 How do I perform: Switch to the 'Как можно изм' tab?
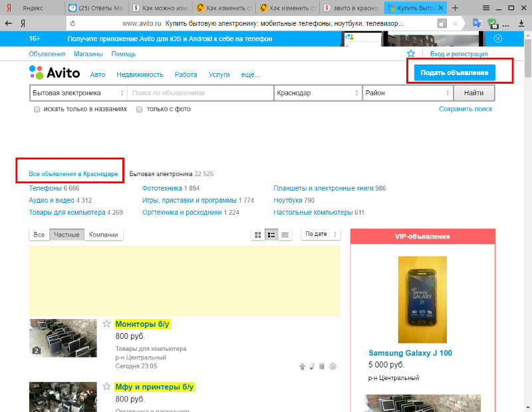pyautogui.click(x=160, y=8)
